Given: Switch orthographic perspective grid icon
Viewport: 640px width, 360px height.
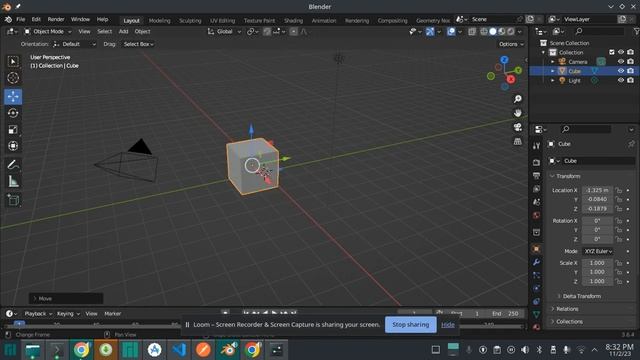Looking at the screenshot, I should (x=518, y=142).
